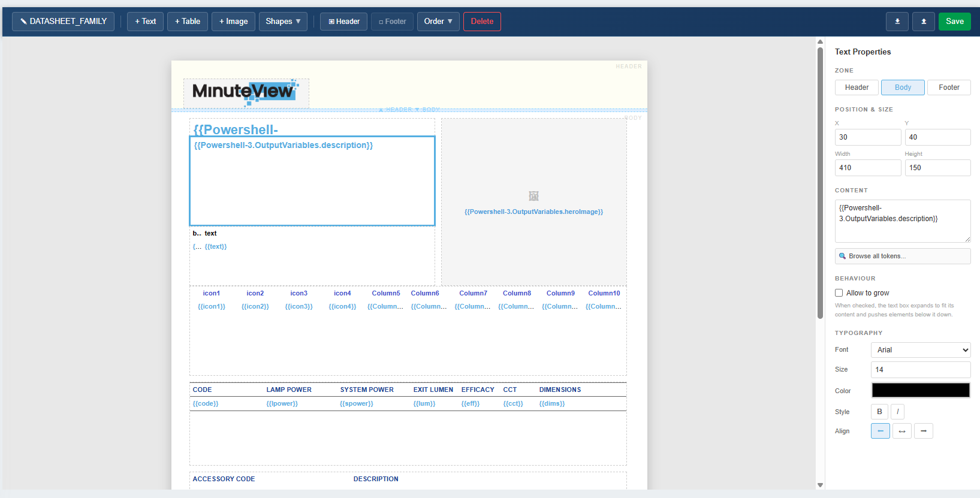Click the {{cct}} token cell
The width and height of the screenshot is (980, 498).
coord(513,403)
